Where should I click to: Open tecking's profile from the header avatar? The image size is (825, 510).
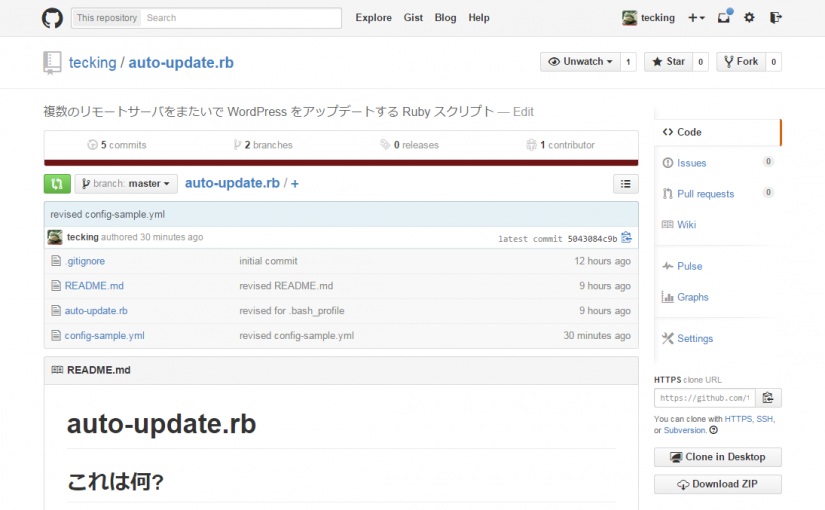pos(629,17)
